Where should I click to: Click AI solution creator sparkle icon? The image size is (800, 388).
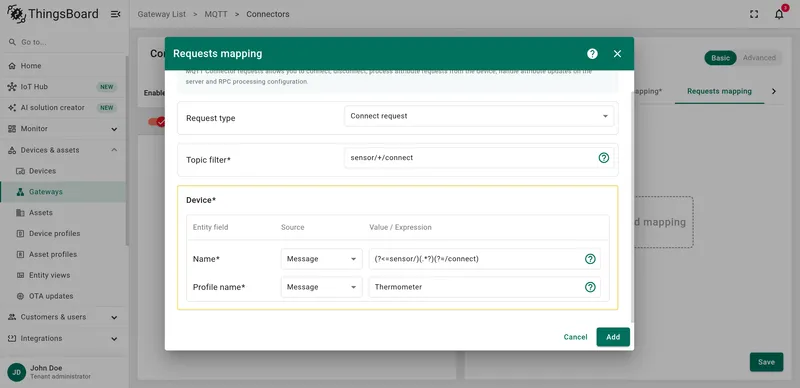(12, 108)
